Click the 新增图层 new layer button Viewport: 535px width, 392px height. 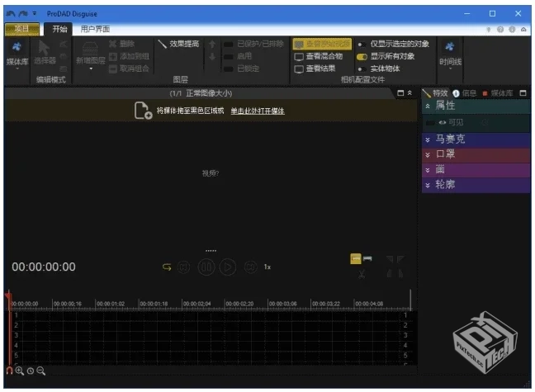[91, 52]
